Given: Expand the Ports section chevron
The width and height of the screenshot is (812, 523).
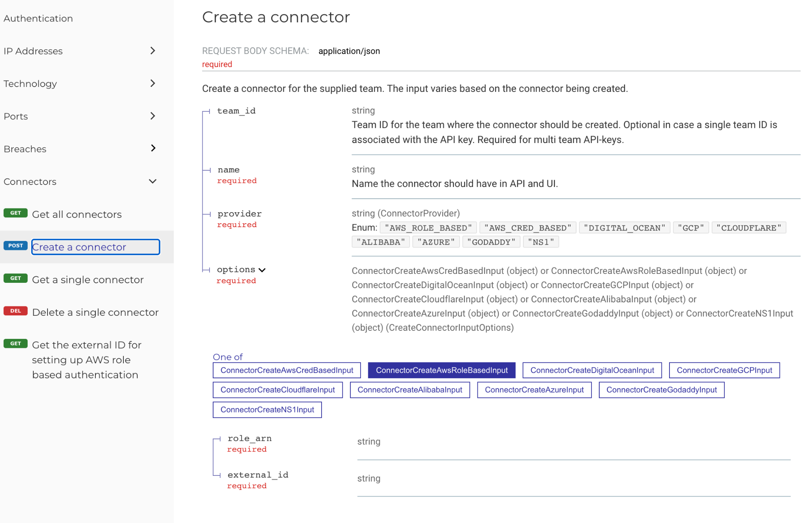Looking at the screenshot, I should [153, 116].
